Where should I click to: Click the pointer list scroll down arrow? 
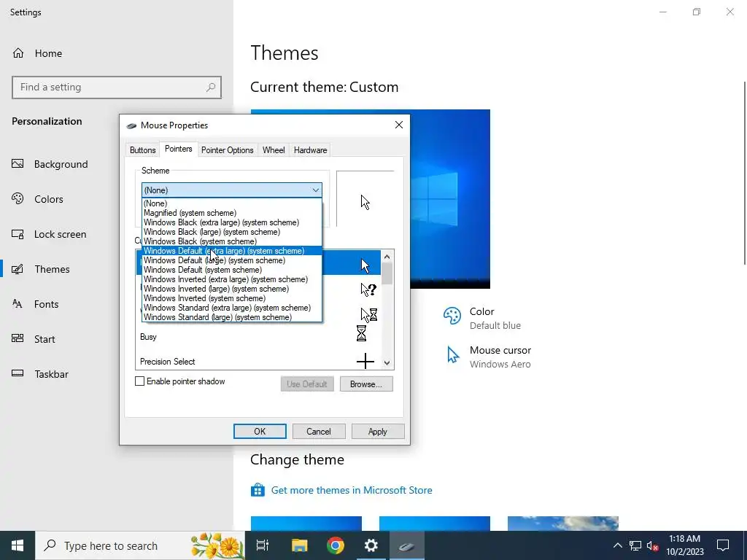[387, 362]
